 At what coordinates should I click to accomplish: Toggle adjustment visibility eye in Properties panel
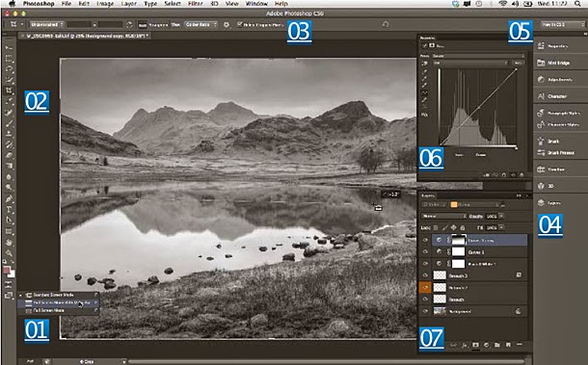tap(513, 174)
